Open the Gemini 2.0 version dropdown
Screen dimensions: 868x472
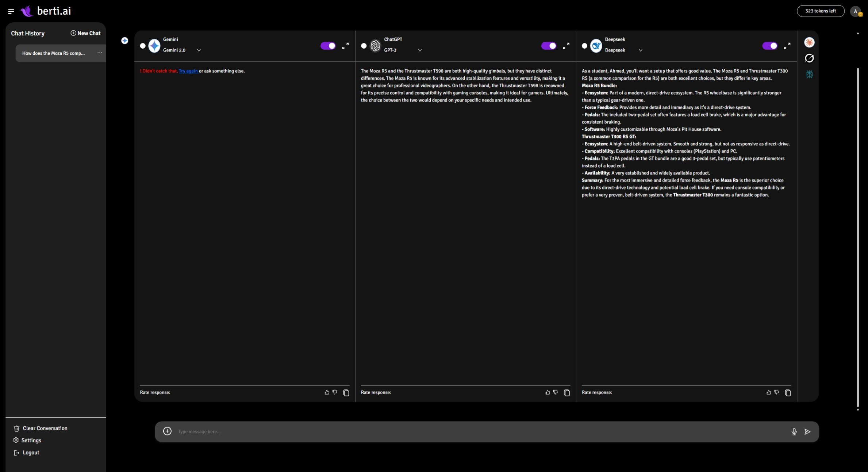pos(199,50)
